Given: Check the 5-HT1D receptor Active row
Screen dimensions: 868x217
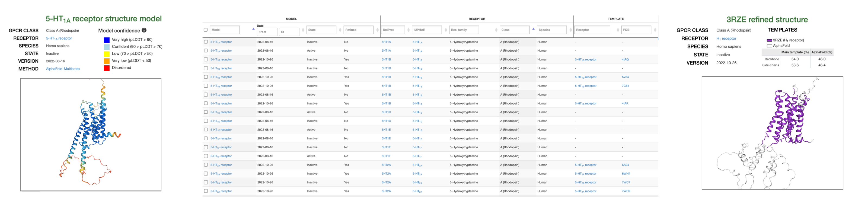Looking at the screenshot, I should 206,112.
